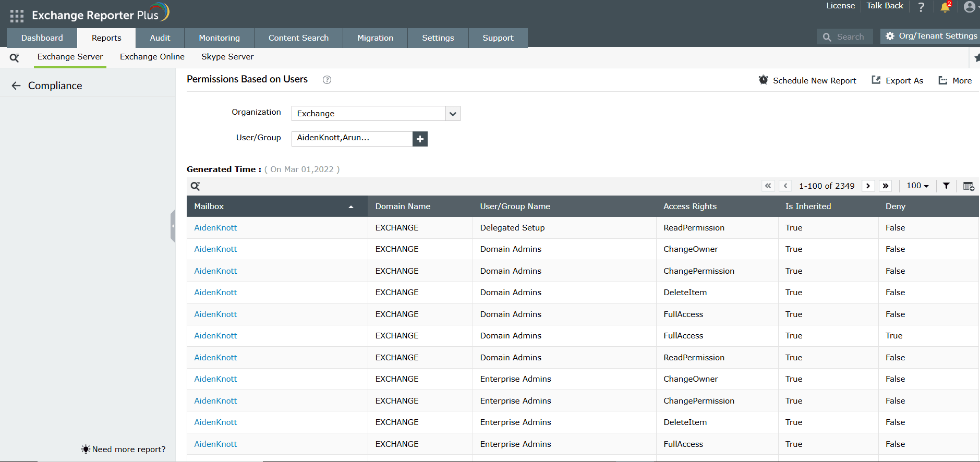Image resolution: width=980 pixels, height=462 pixels.
Task: Open the add/remove columns icon
Action: [968, 186]
